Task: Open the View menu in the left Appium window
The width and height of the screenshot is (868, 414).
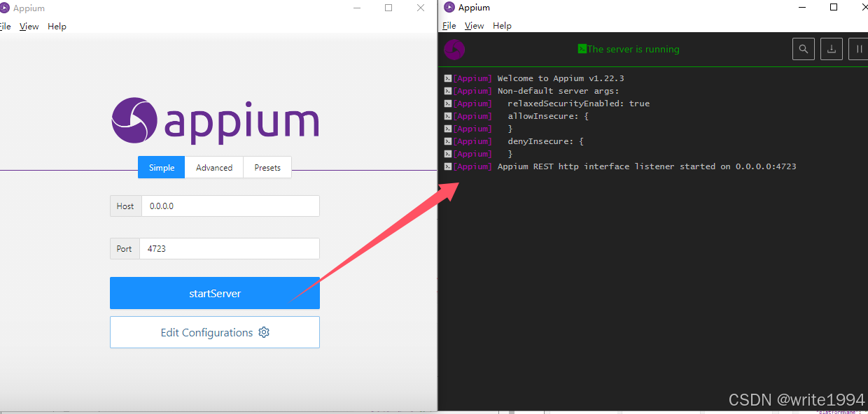Action: (x=29, y=26)
